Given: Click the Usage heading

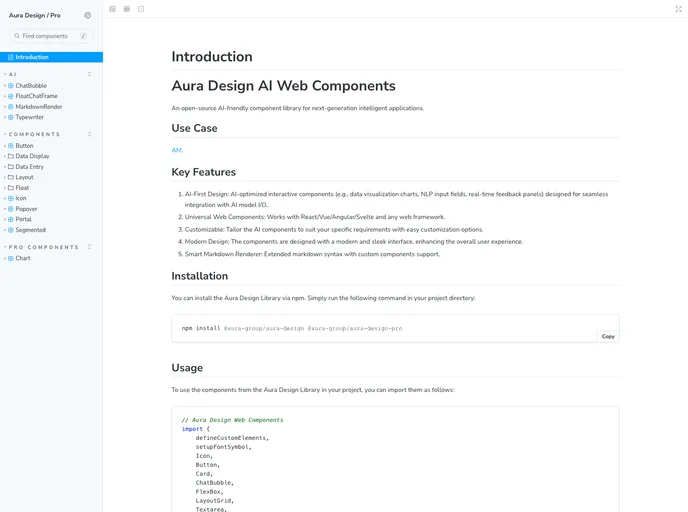Looking at the screenshot, I should 187,368.
